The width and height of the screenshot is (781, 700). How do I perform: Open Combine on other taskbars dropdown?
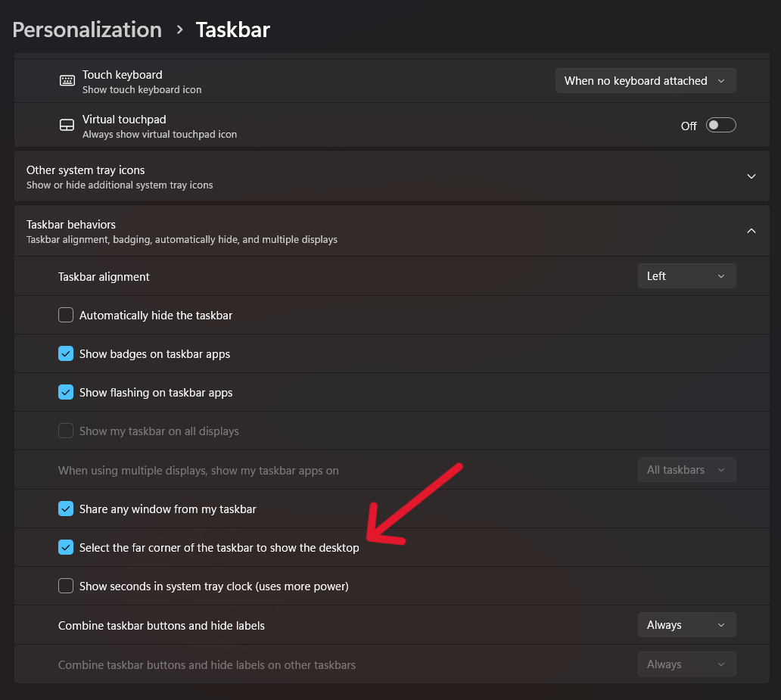click(687, 664)
